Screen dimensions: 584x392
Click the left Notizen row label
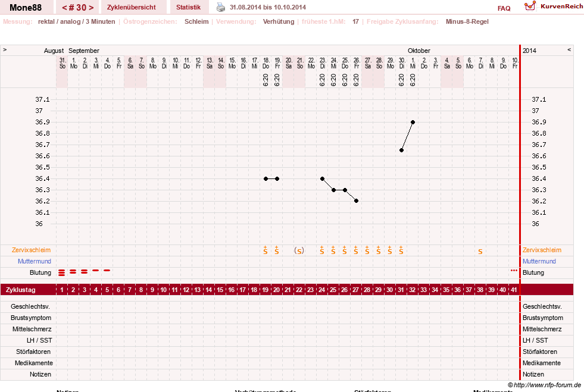(40, 374)
